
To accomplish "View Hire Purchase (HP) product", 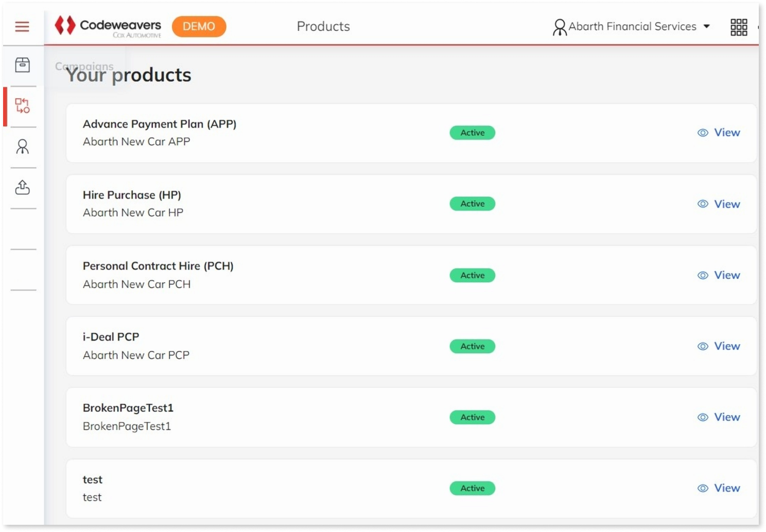I will pos(719,204).
